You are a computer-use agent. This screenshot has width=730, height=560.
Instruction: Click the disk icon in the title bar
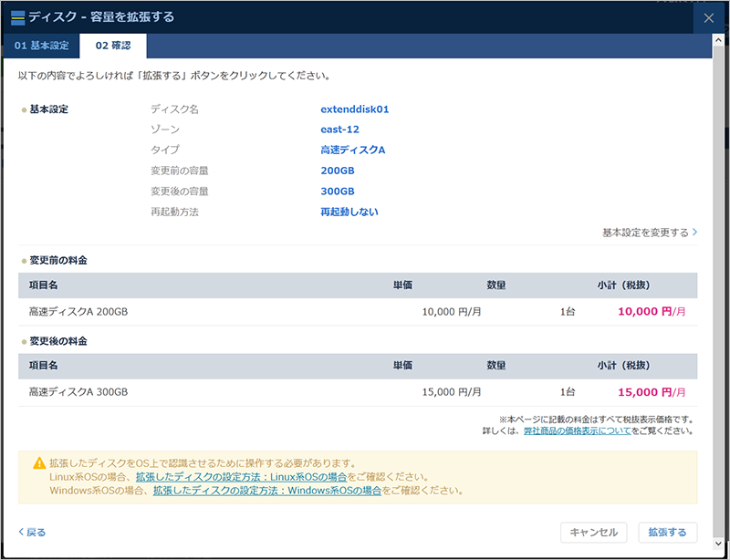(x=16, y=16)
